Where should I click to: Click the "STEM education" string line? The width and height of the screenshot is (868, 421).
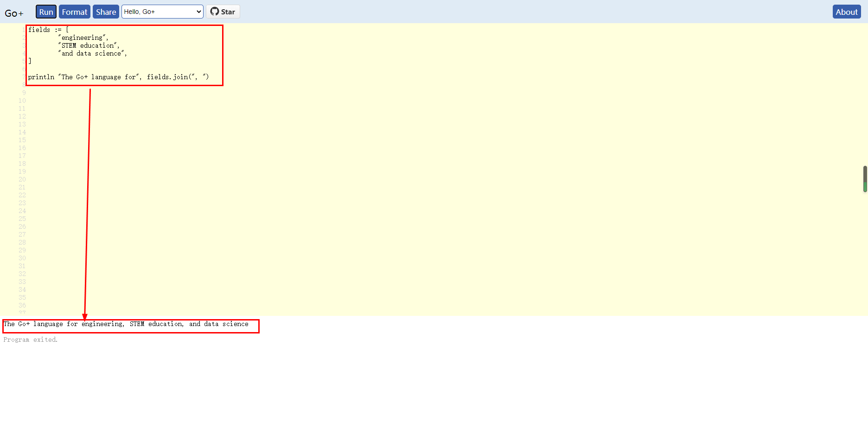88,45
